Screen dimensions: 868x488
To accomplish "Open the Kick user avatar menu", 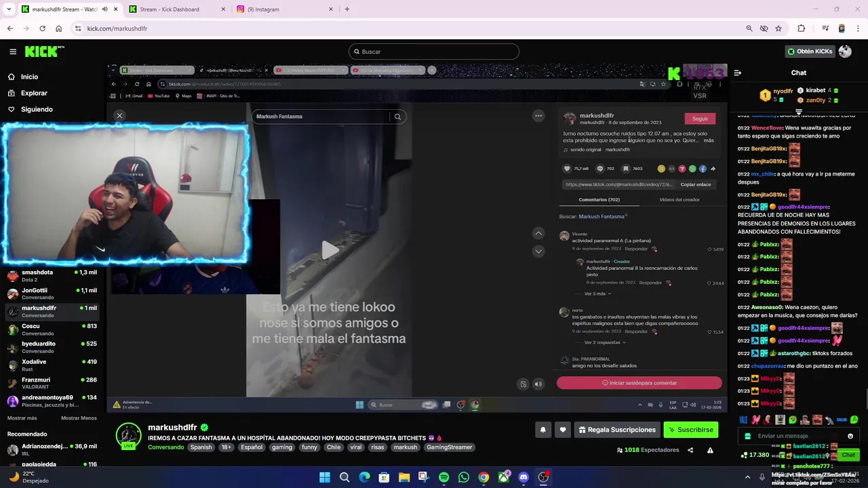I will tap(845, 52).
